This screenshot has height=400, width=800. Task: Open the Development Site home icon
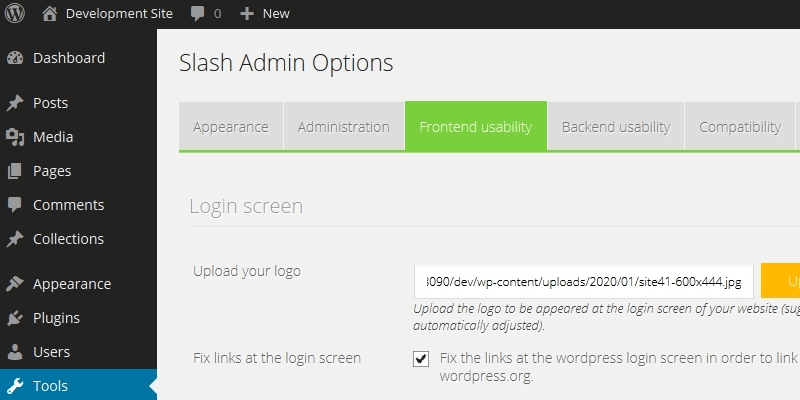pyautogui.click(x=50, y=14)
